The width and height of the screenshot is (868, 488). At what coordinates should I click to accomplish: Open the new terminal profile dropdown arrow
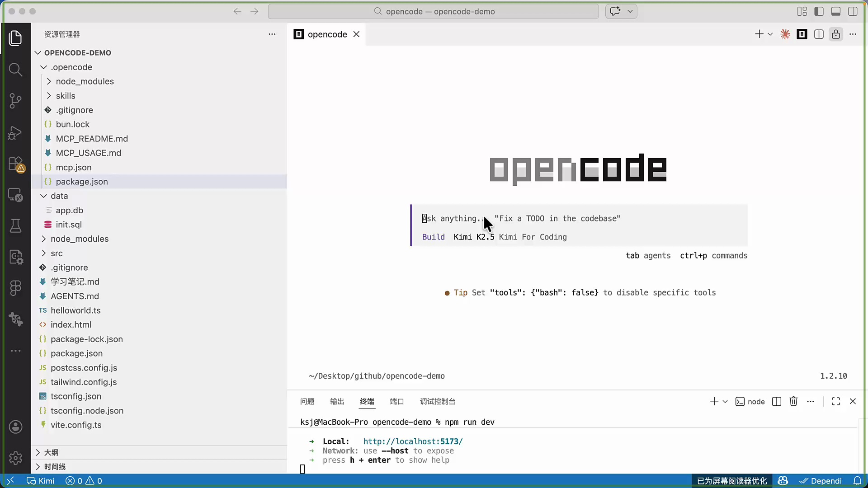click(725, 401)
